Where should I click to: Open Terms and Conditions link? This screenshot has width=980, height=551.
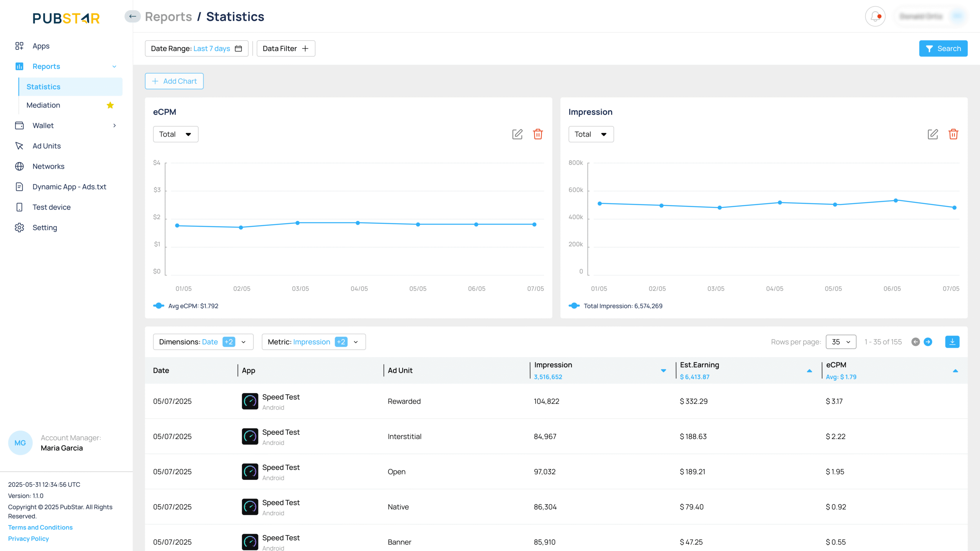tap(40, 527)
